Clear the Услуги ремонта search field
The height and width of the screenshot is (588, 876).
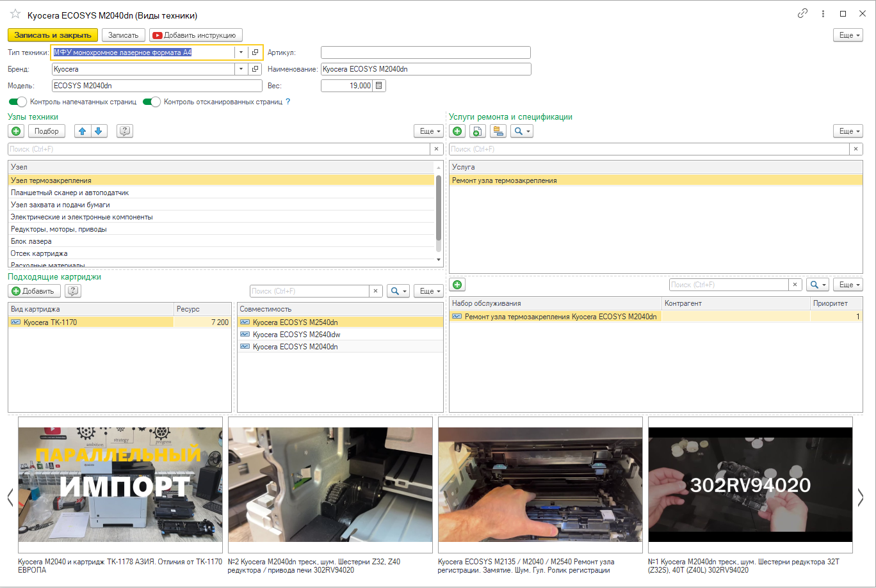856,149
